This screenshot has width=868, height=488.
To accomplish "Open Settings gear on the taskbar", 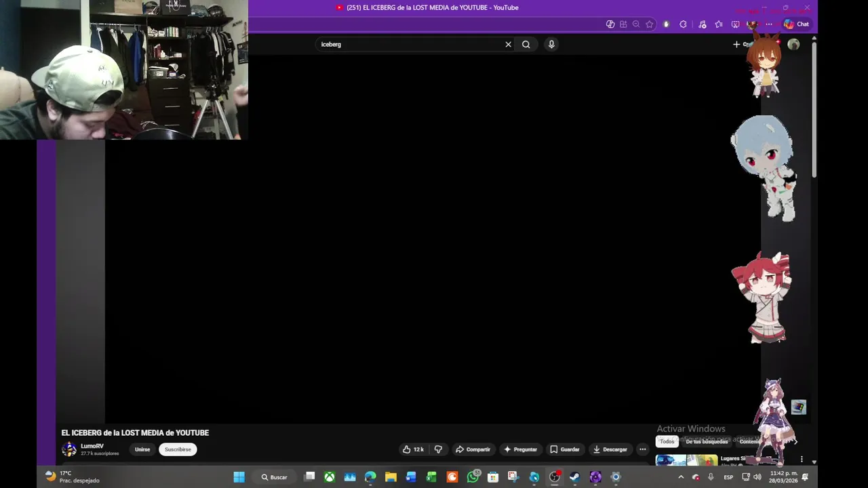I will [x=616, y=477].
